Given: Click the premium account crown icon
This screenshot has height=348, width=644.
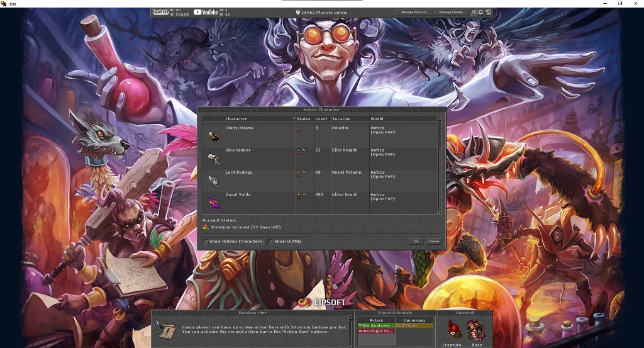Looking at the screenshot, I should (x=206, y=227).
